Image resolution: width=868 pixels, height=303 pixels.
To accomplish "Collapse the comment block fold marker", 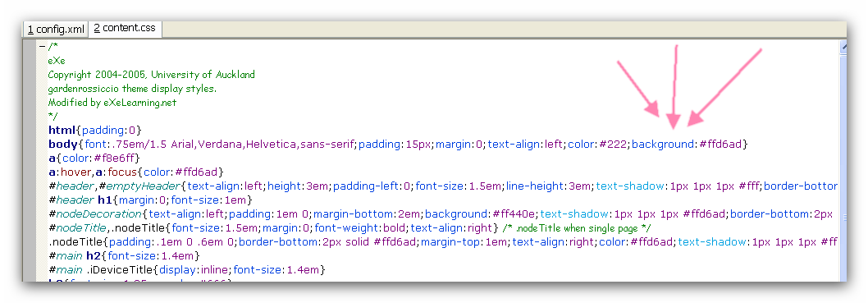I will coord(42,47).
